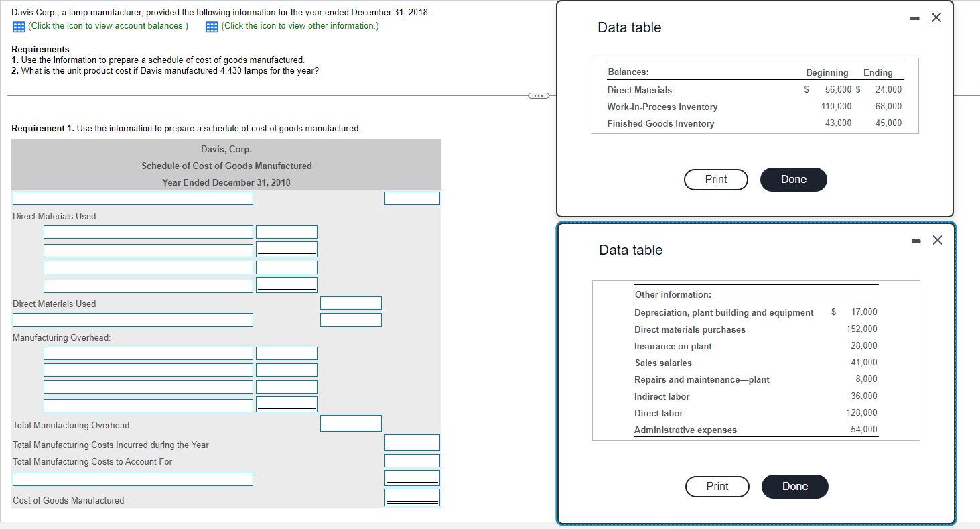The image size is (980, 529).
Task: Minimize the Other information data table dialog
Action: pyautogui.click(x=917, y=240)
